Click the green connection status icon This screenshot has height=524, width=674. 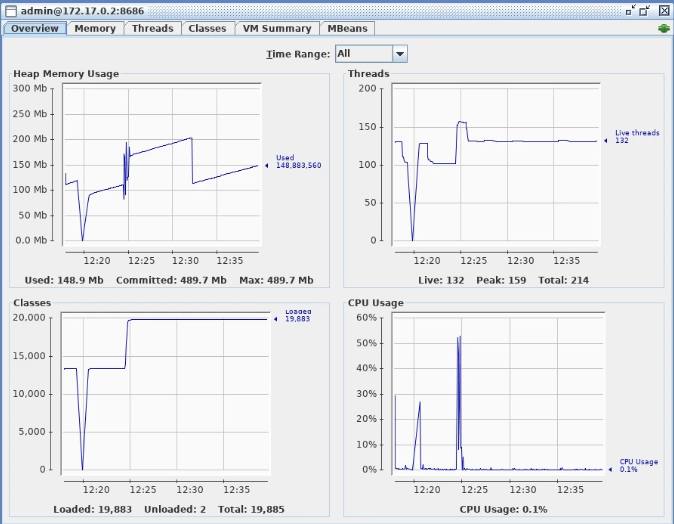[662, 28]
